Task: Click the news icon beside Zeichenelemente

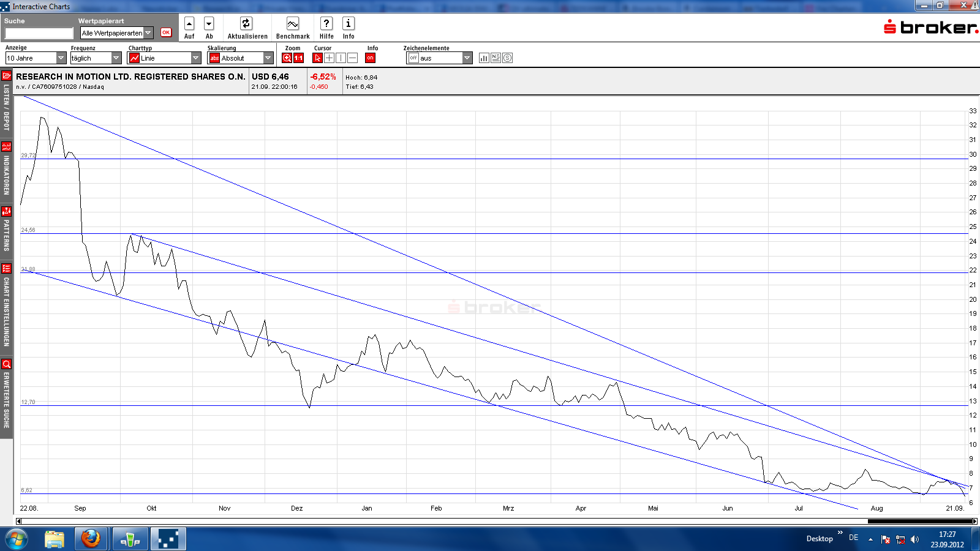Action: [x=496, y=58]
